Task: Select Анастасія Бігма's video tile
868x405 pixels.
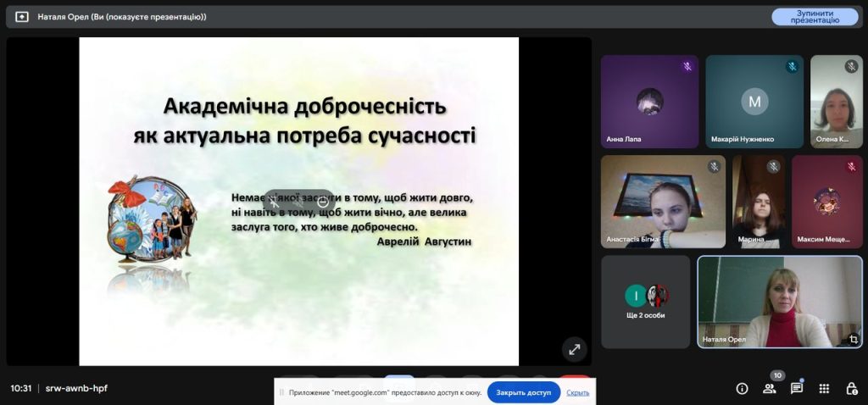Action: click(x=663, y=201)
